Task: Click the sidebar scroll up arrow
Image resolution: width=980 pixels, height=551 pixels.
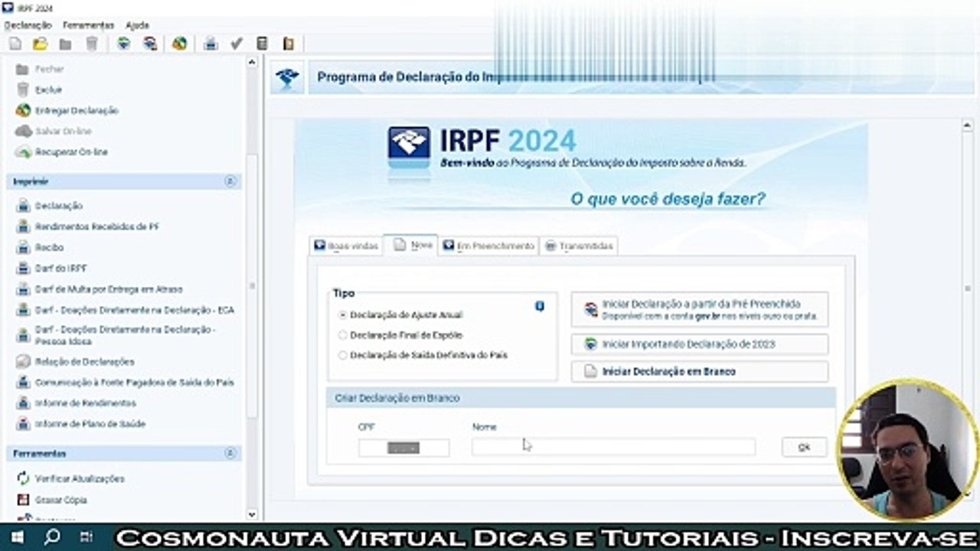Action: tap(252, 63)
